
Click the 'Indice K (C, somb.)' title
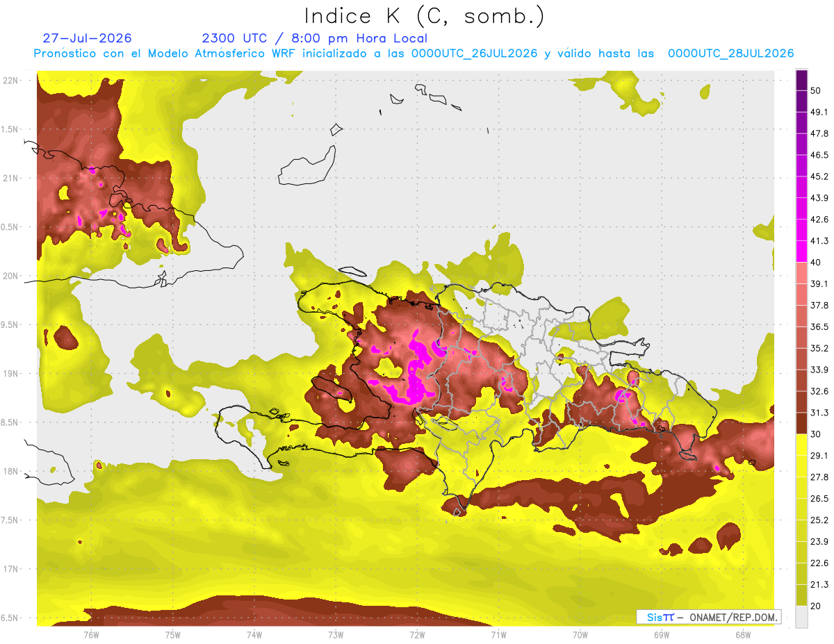(425, 16)
